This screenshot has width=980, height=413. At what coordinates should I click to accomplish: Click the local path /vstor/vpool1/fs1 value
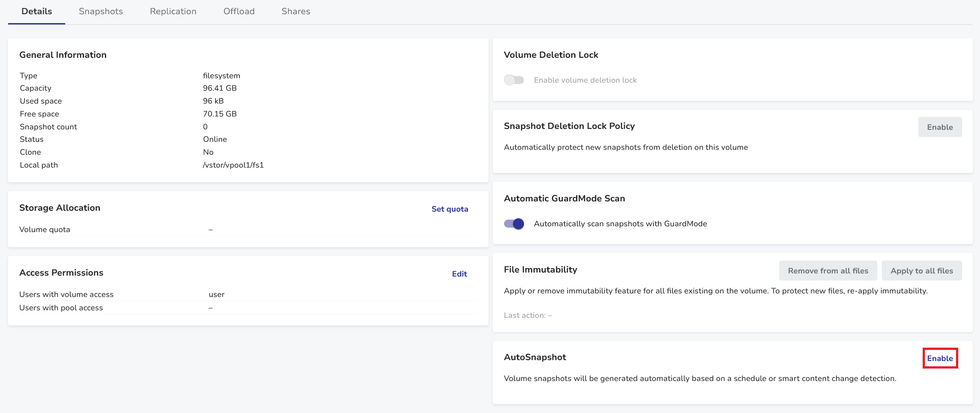(233, 165)
